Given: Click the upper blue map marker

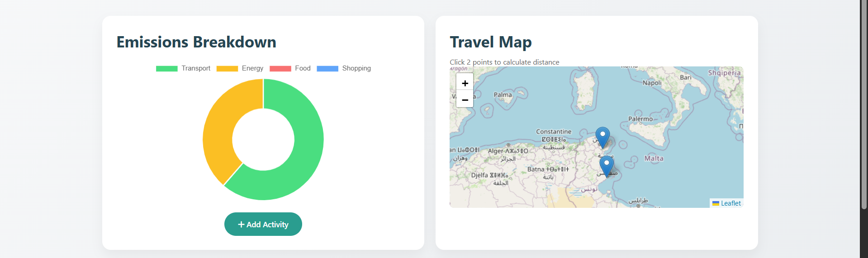Looking at the screenshot, I should [602, 136].
